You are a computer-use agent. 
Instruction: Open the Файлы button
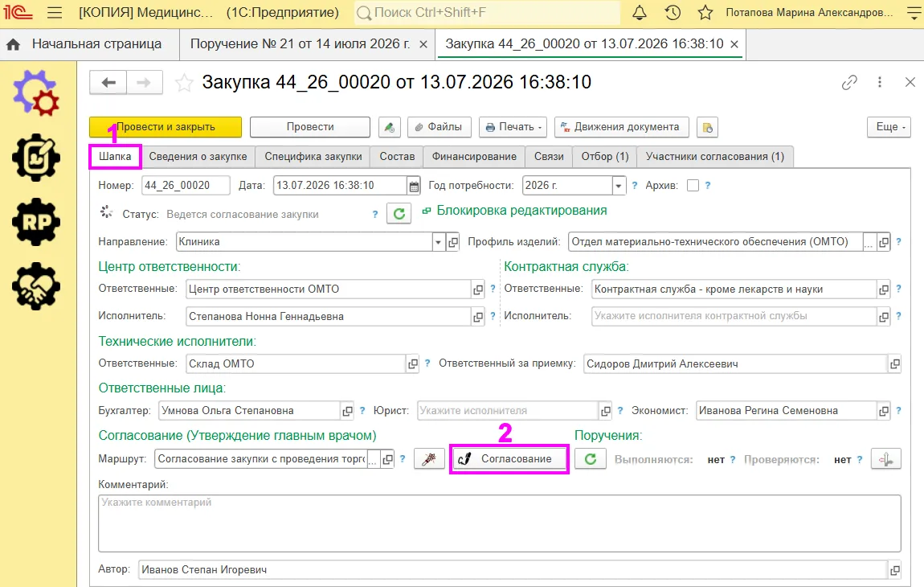coord(439,127)
